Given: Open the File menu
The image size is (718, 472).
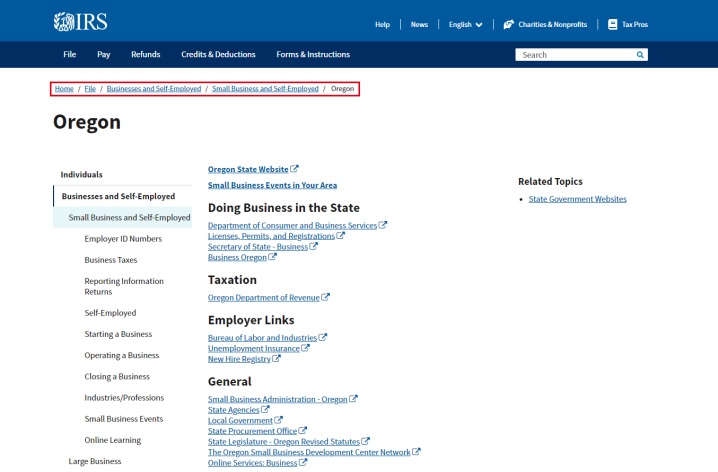Looking at the screenshot, I should [70, 54].
